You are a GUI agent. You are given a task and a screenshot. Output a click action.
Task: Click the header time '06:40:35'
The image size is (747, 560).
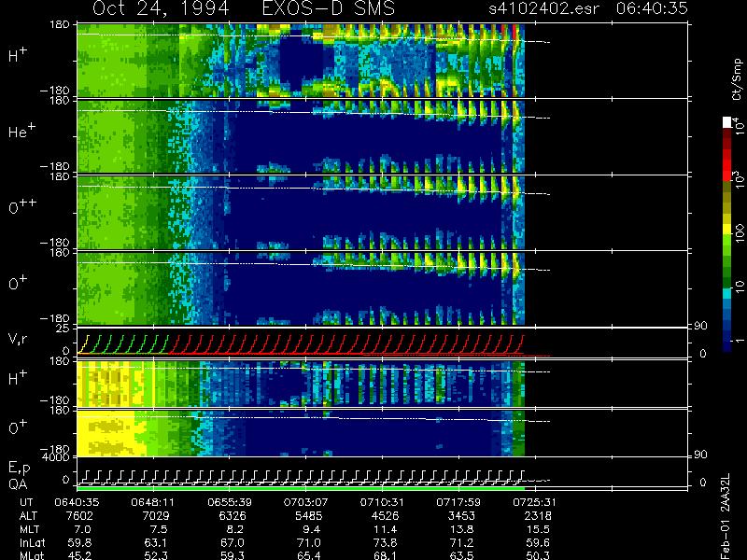(x=652, y=8)
